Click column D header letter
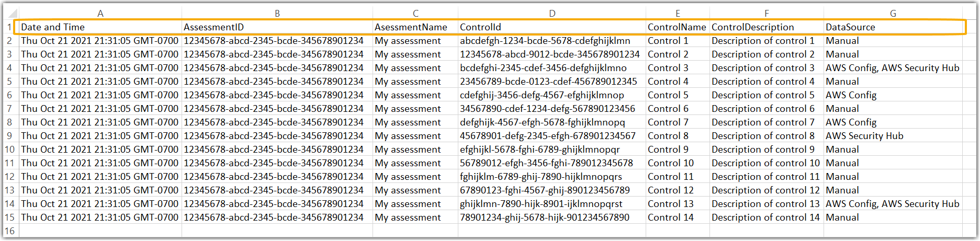Viewport: 980px width, 241px height. (x=552, y=14)
